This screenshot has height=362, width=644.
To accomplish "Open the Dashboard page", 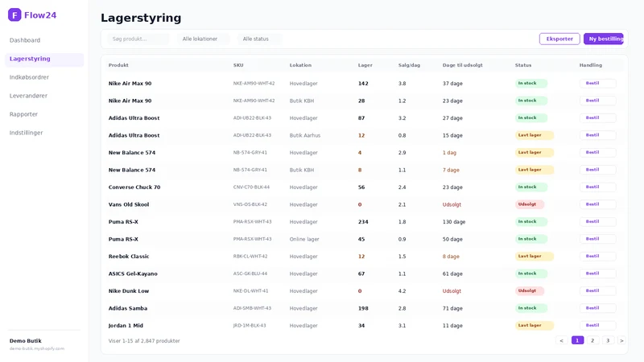I will coord(25,40).
